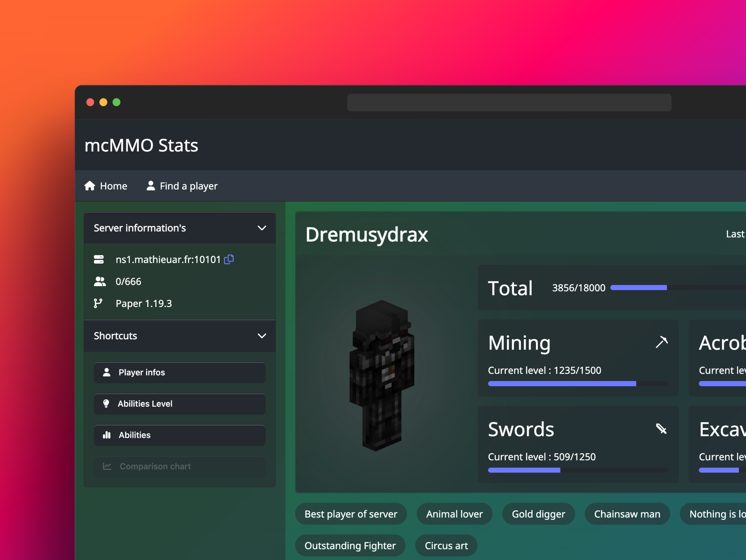The height and width of the screenshot is (560, 746).
Task: Click the bar chart icon in Abilities button
Action: pyautogui.click(x=107, y=435)
